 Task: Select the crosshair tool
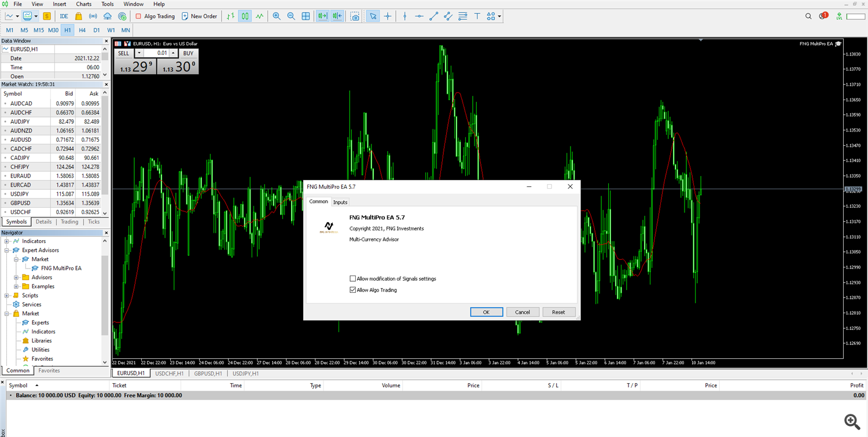(388, 16)
